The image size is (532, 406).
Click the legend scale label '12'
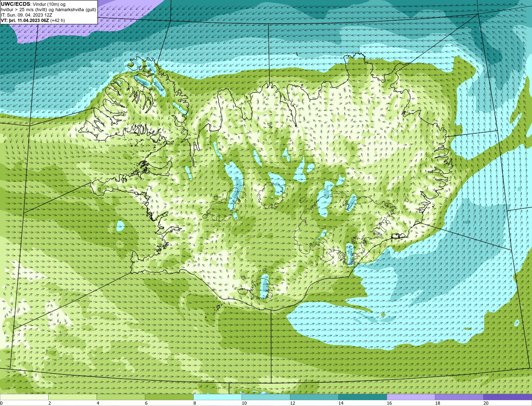coord(293,403)
